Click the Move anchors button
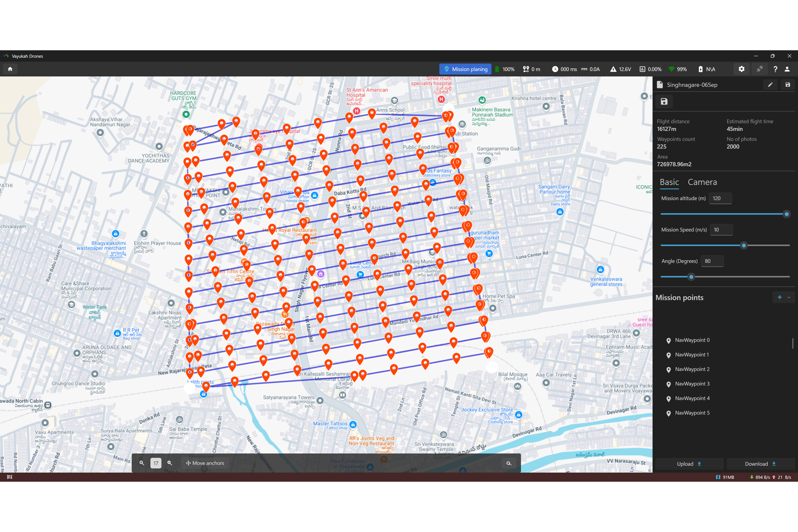This screenshot has width=798, height=532. 205,463
